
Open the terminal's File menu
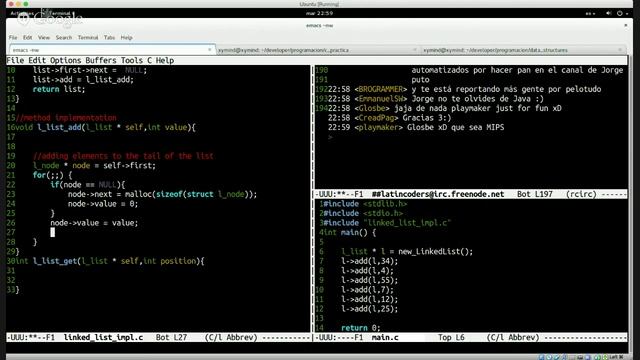[x=13, y=38]
